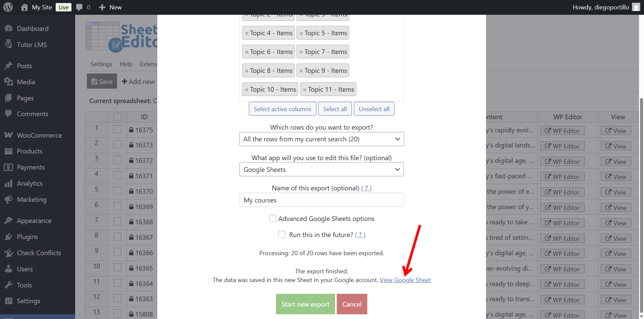Expand the Which rows to export dropdown
Viewport: 644px width, 319px height.
tap(321, 139)
